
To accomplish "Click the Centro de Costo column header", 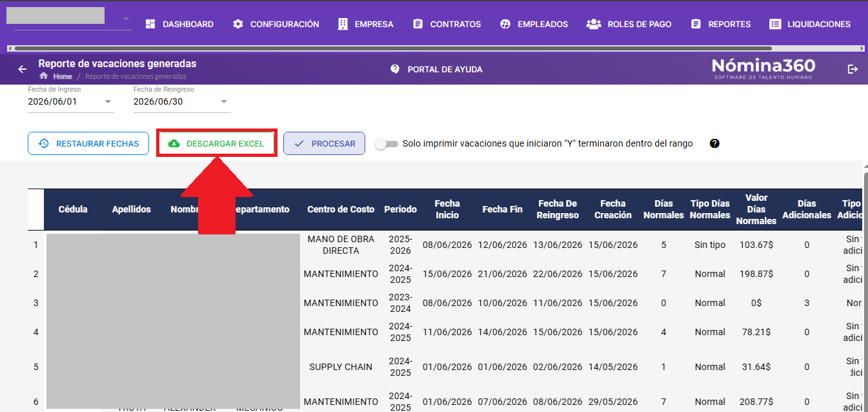I will (x=341, y=209).
